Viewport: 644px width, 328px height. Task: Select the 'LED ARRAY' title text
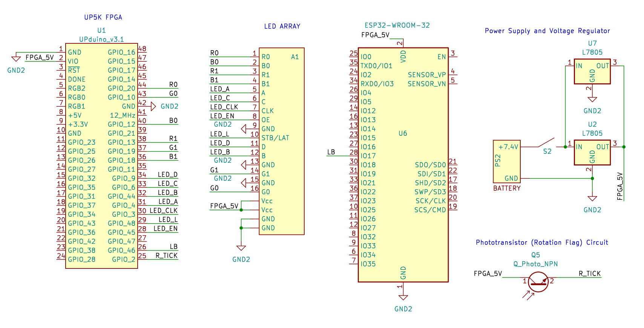(282, 26)
